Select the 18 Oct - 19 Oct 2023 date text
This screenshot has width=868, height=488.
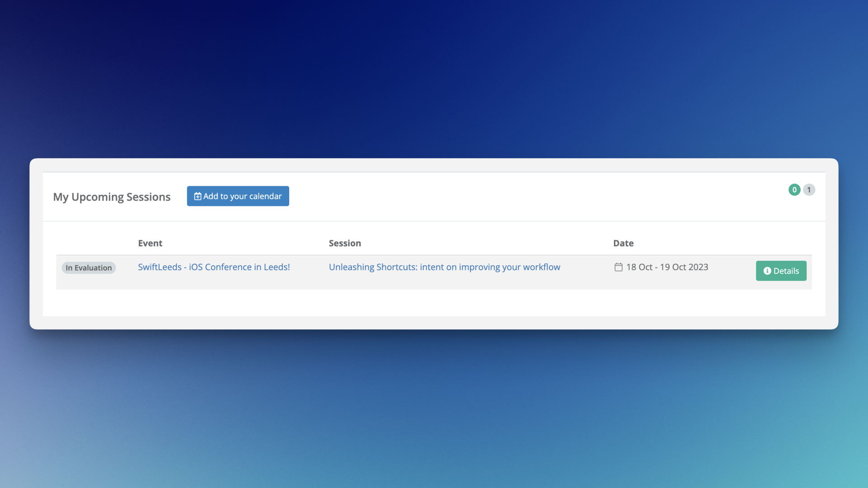tap(667, 267)
